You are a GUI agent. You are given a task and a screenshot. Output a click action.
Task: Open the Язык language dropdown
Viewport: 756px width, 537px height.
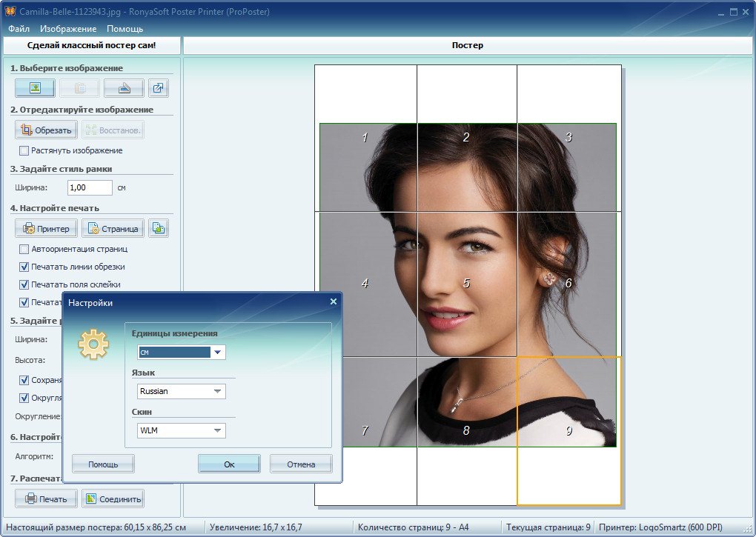pos(217,391)
